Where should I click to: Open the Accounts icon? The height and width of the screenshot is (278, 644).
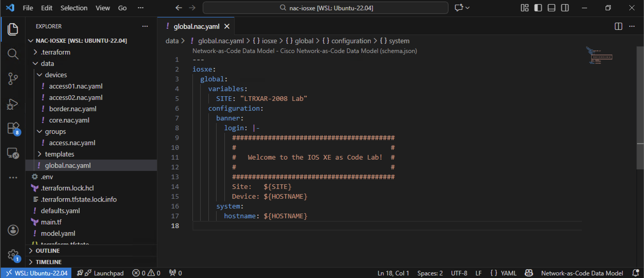pyautogui.click(x=13, y=230)
